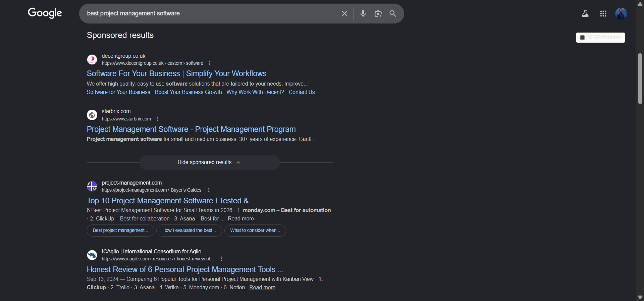
Task: Open Search Labs flask icon
Action: [585, 14]
